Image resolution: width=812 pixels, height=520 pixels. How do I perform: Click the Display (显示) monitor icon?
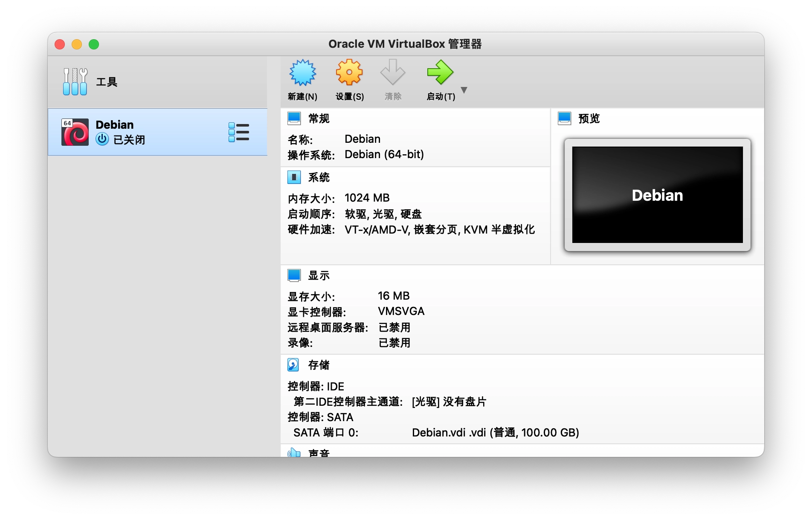(294, 275)
